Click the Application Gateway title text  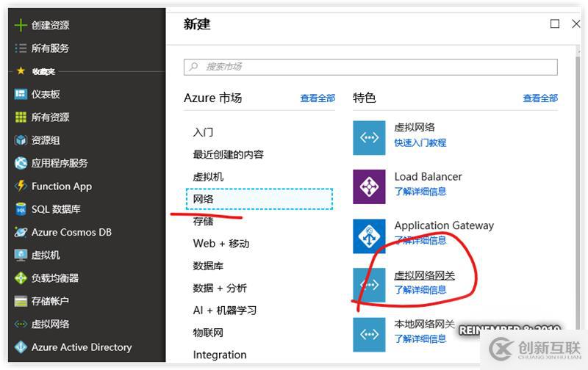444,225
